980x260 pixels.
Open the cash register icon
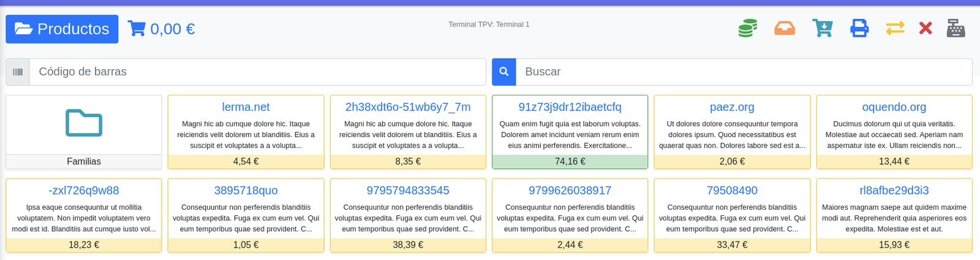pos(956,28)
